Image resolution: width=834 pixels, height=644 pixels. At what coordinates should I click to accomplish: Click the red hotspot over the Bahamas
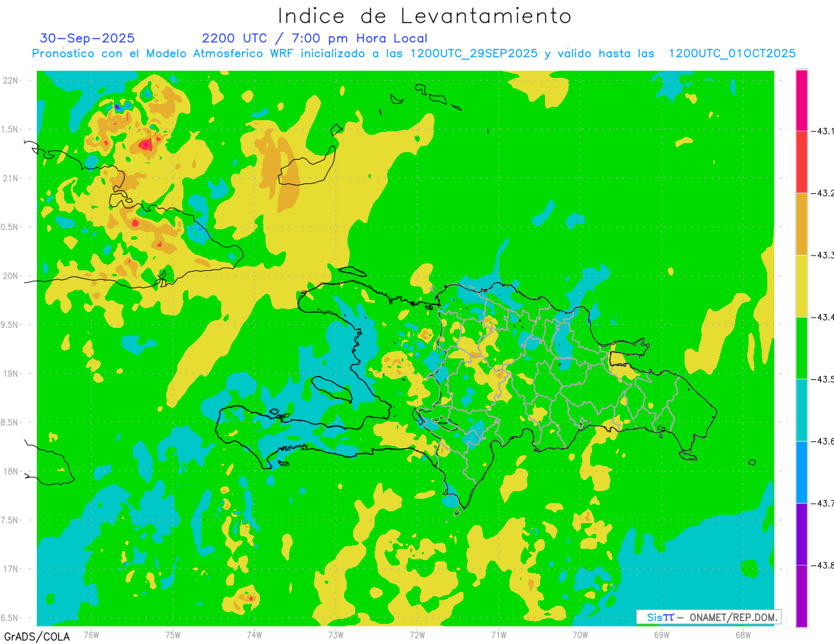(146, 145)
